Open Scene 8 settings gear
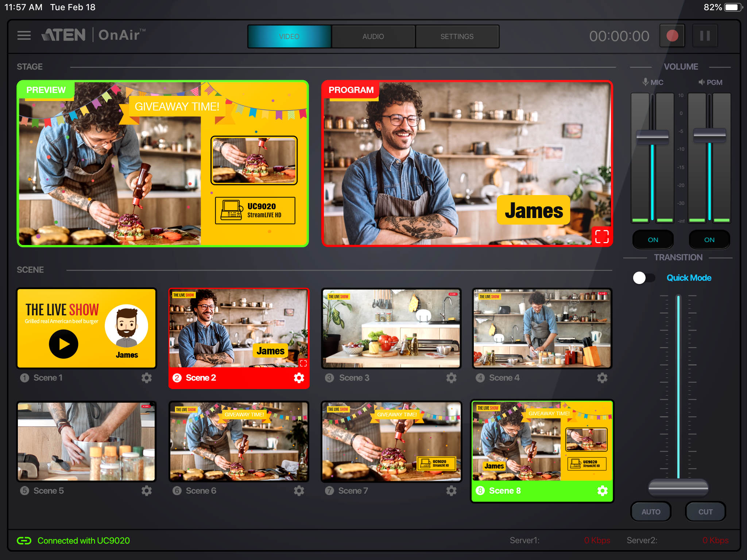 (602, 491)
